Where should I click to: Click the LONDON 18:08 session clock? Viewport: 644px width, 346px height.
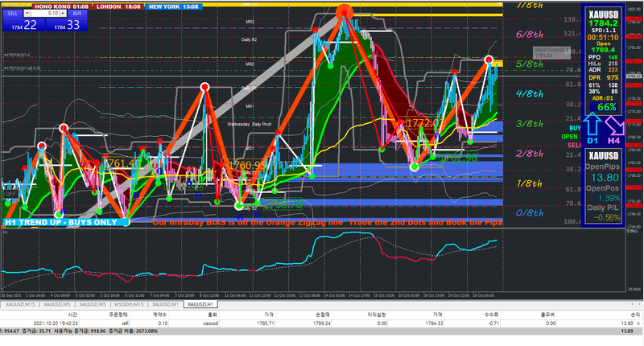118,6
